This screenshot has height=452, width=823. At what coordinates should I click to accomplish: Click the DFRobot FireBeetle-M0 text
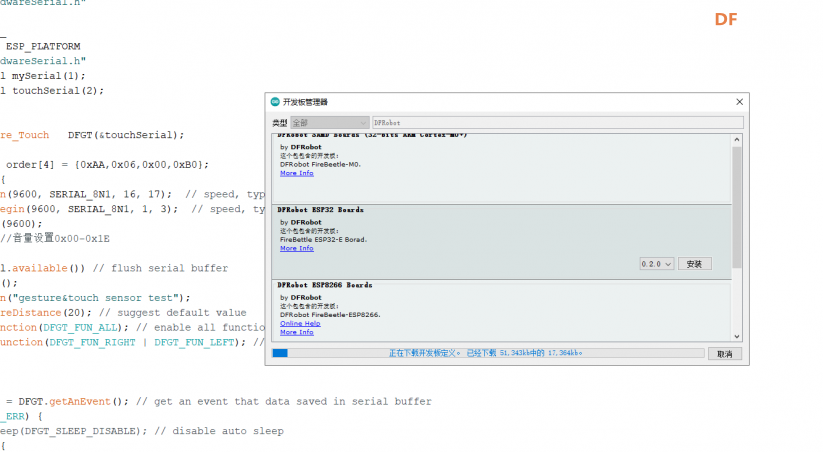(320, 164)
